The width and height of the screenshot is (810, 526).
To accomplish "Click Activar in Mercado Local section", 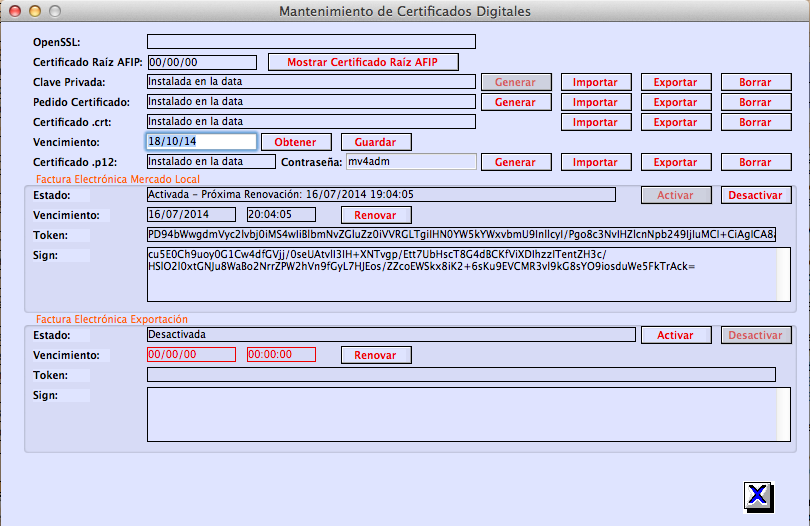I will pos(676,195).
